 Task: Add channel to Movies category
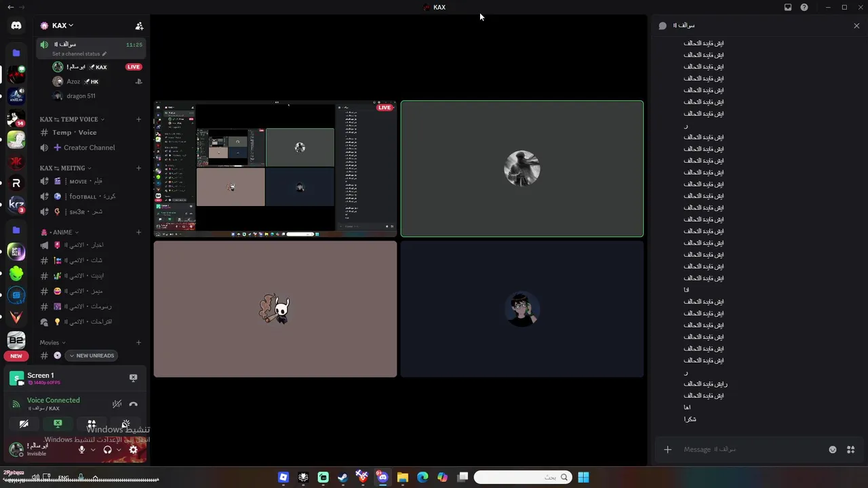138,343
